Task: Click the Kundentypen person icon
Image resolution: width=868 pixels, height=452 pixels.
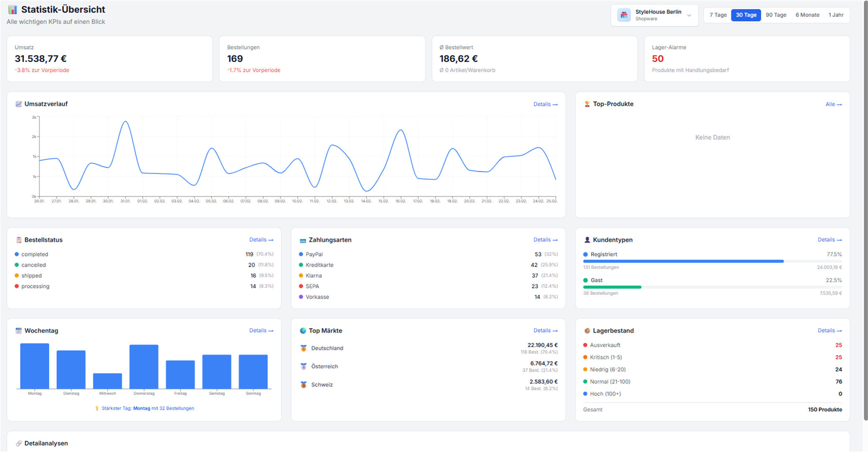Action: [587, 240]
